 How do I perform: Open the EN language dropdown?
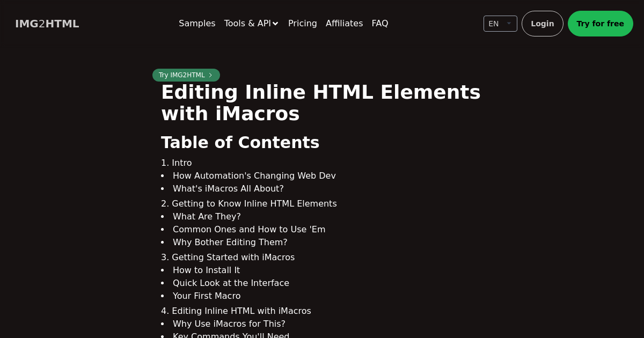click(x=500, y=24)
